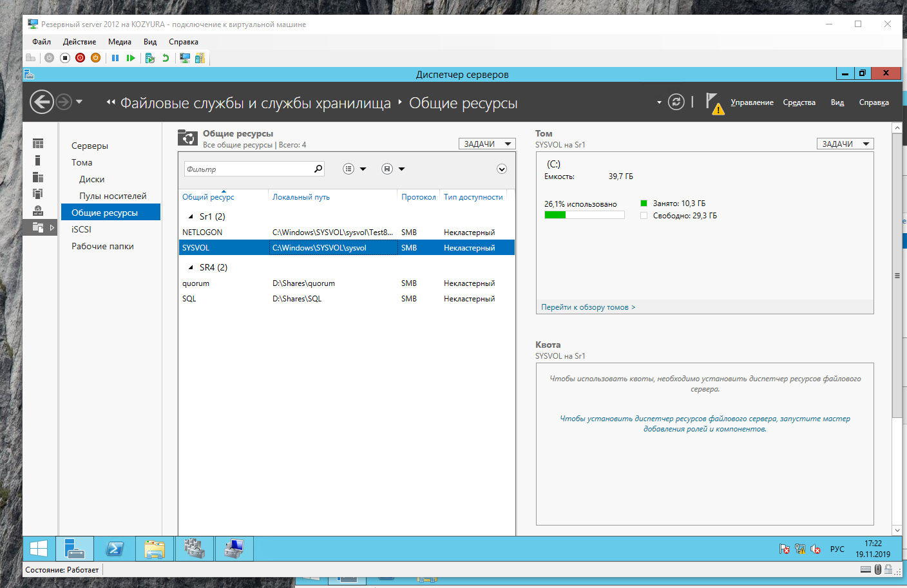Open the breadcrumb history dropdown arrow
Image resolution: width=907 pixels, height=588 pixels.
pos(79,102)
